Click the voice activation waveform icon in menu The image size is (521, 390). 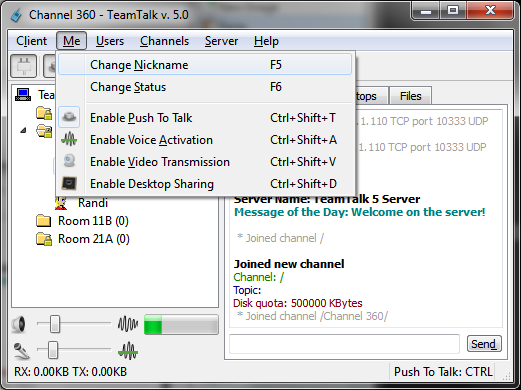[x=69, y=139]
